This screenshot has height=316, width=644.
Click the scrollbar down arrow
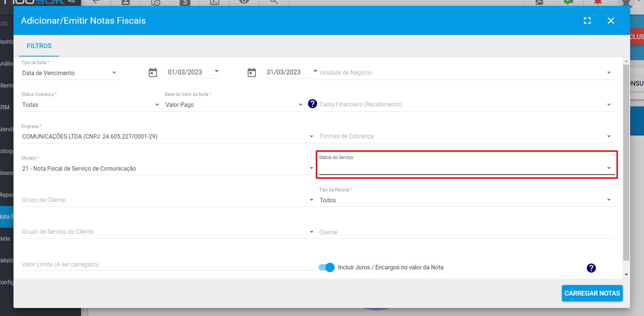pos(626,275)
